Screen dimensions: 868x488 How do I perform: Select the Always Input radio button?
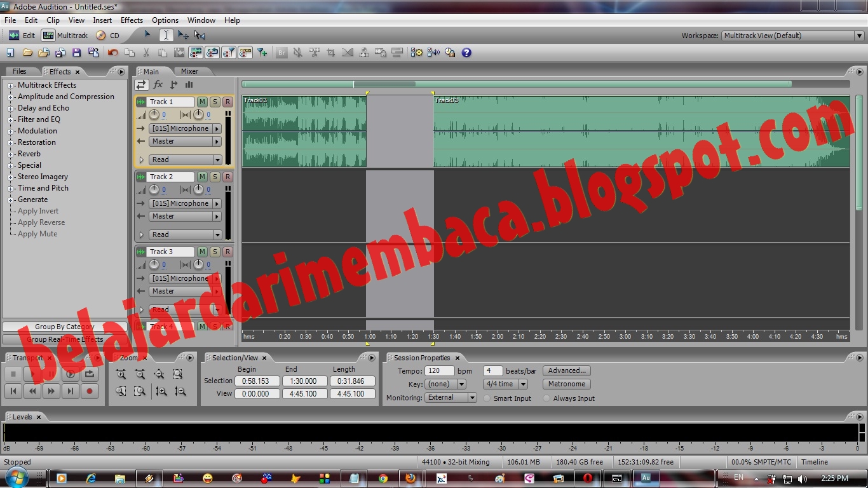[x=546, y=398]
